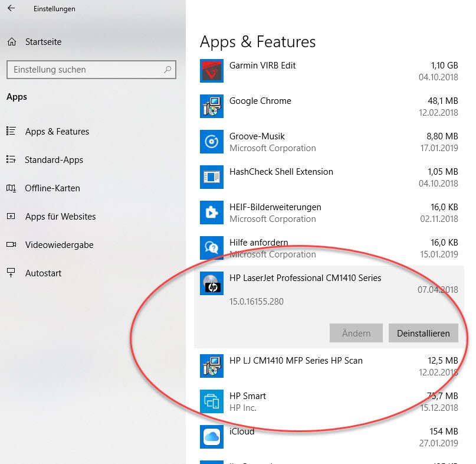476x464 pixels.
Task: Select HEIF-Bilderweiterungen entry name
Action: [x=275, y=207]
